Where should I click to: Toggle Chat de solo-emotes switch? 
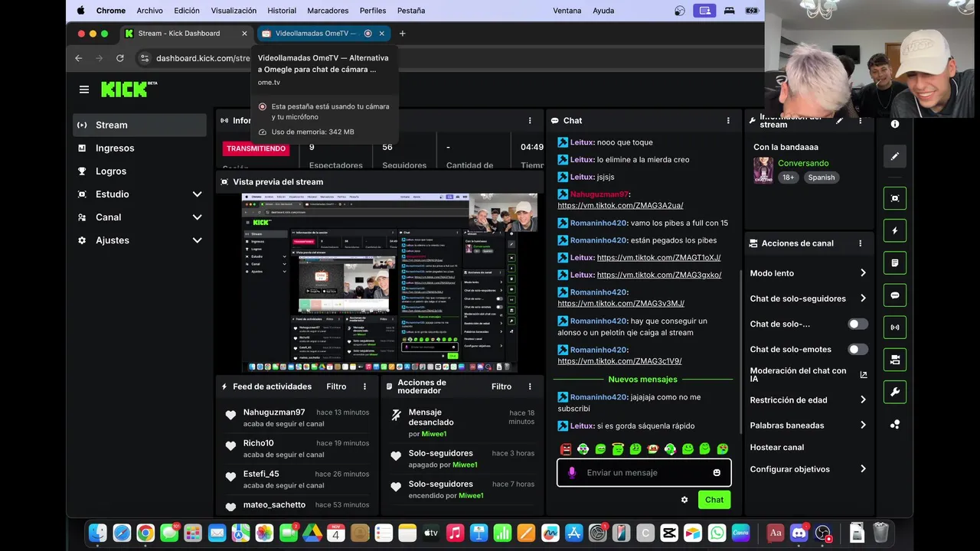pos(858,349)
